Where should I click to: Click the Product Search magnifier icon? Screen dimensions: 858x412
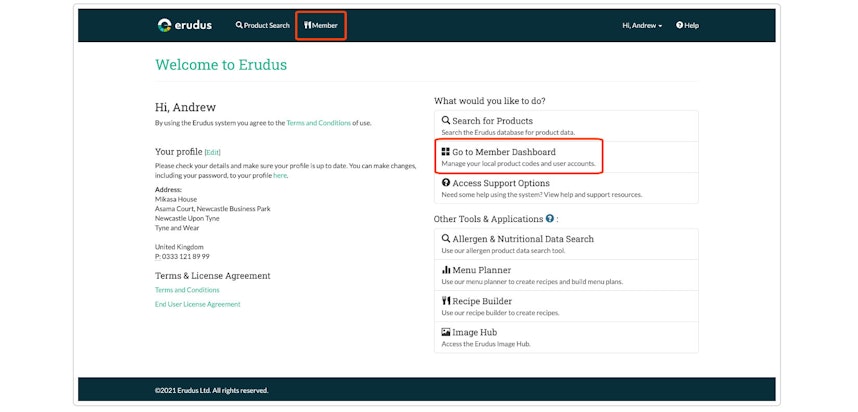click(x=239, y=25)
